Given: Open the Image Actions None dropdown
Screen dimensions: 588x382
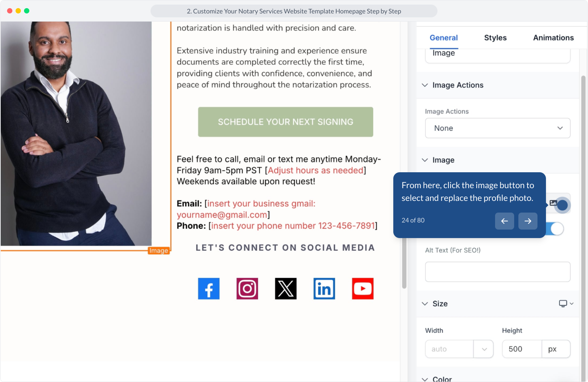Looking at the screenshot, I should (498, 128).
